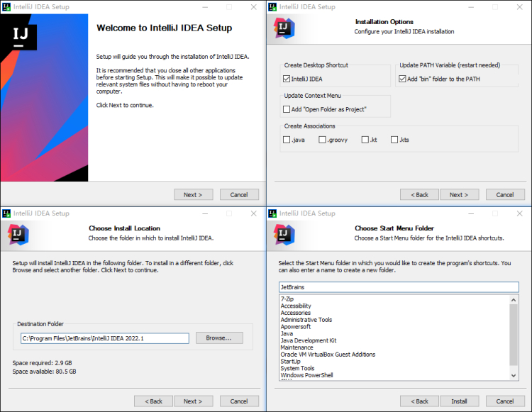Click Next in Choose Install Location window
The image size is (532, 412).
tap(194, 401)
